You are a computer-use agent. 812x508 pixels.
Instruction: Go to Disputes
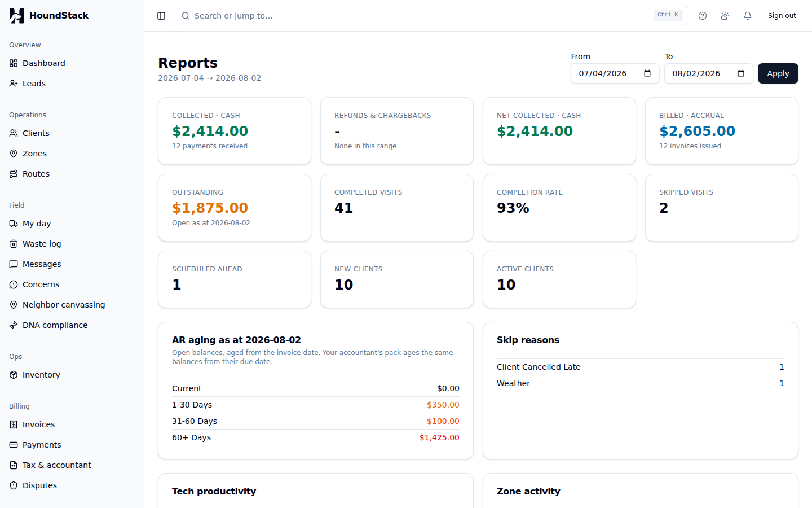tap(72, 485)
